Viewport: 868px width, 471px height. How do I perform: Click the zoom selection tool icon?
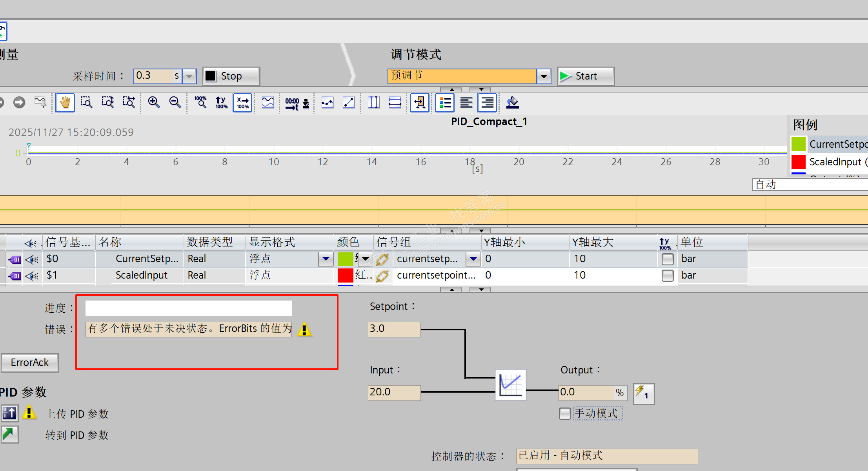click(86, 103)
